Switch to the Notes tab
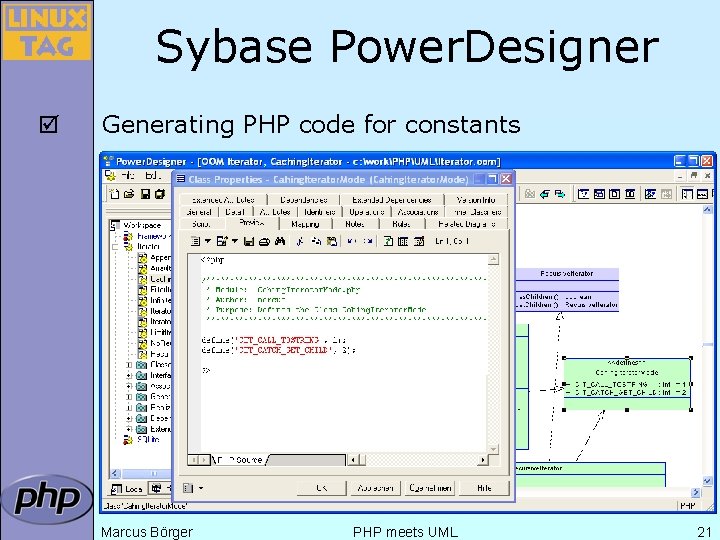Viewport: 720px width, 540px height. [x=354, y=224]
